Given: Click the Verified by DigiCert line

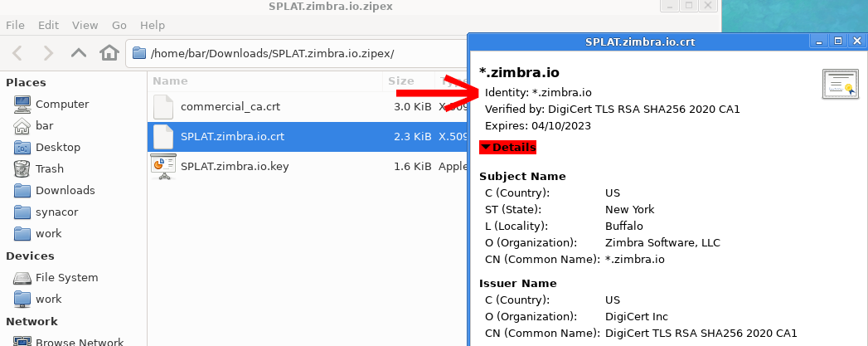Looking at the screenshot, I should click(613, 109).
